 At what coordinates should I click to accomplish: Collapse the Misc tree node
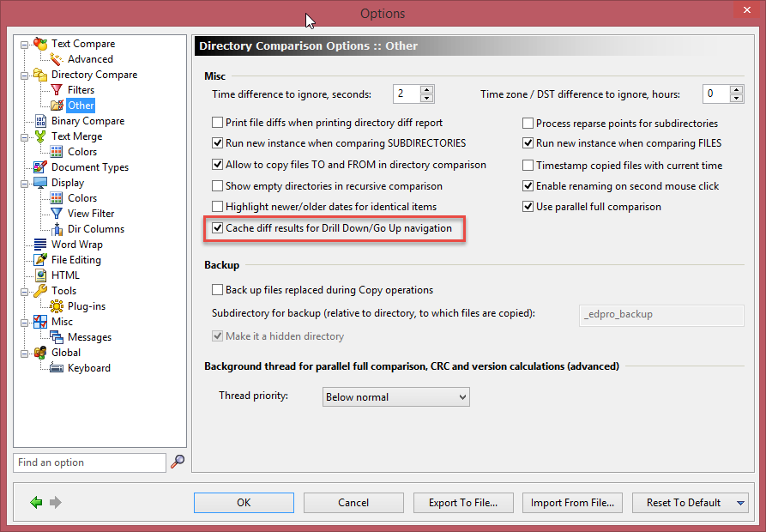pyautogui.click(x=24, y=323)
